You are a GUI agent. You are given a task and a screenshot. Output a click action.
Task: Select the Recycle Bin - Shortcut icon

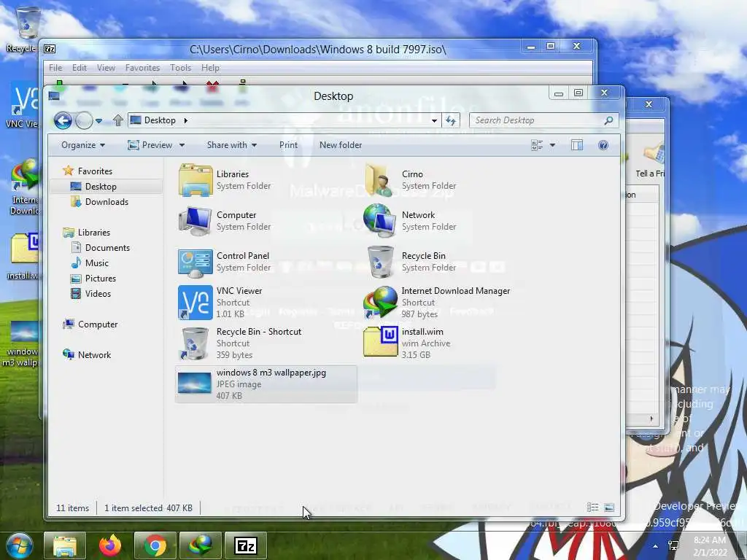pyautogui.click(x=196, y=343)
